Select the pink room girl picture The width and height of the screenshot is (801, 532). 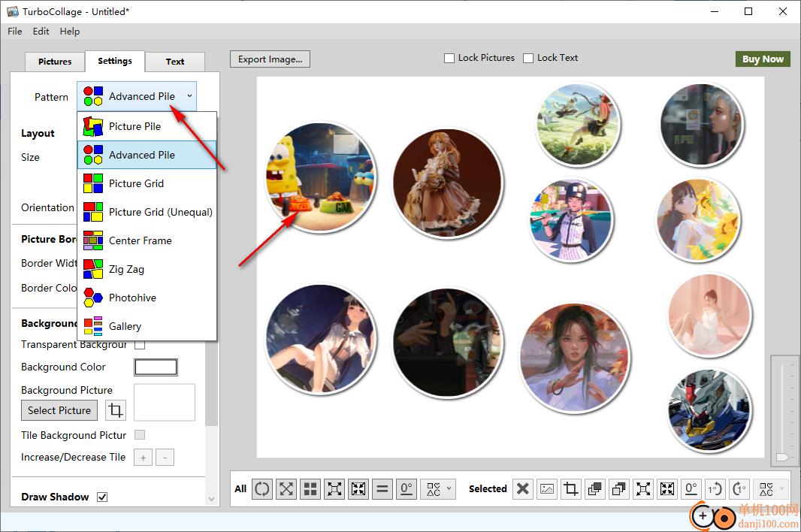pyautogui.click(x=709, y=316)
